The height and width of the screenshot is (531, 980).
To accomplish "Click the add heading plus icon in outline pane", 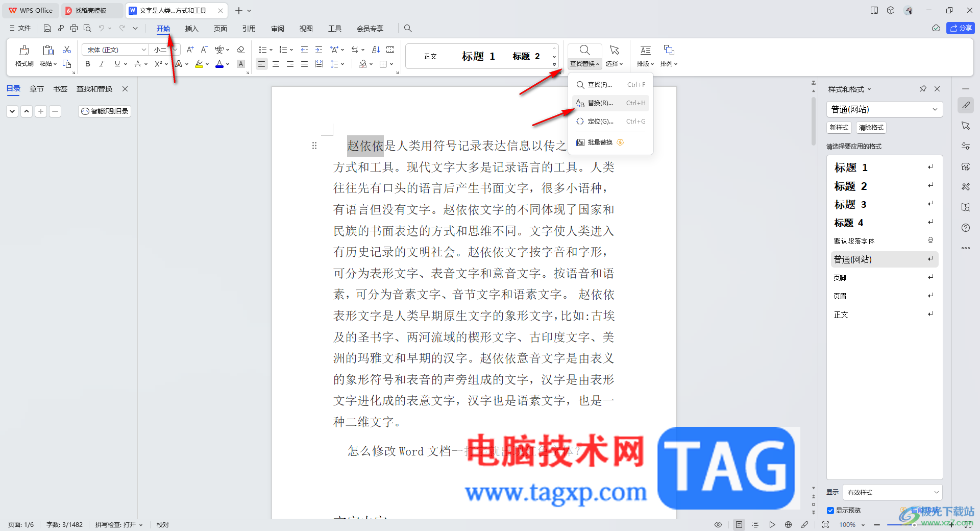I will coord(41,111).
